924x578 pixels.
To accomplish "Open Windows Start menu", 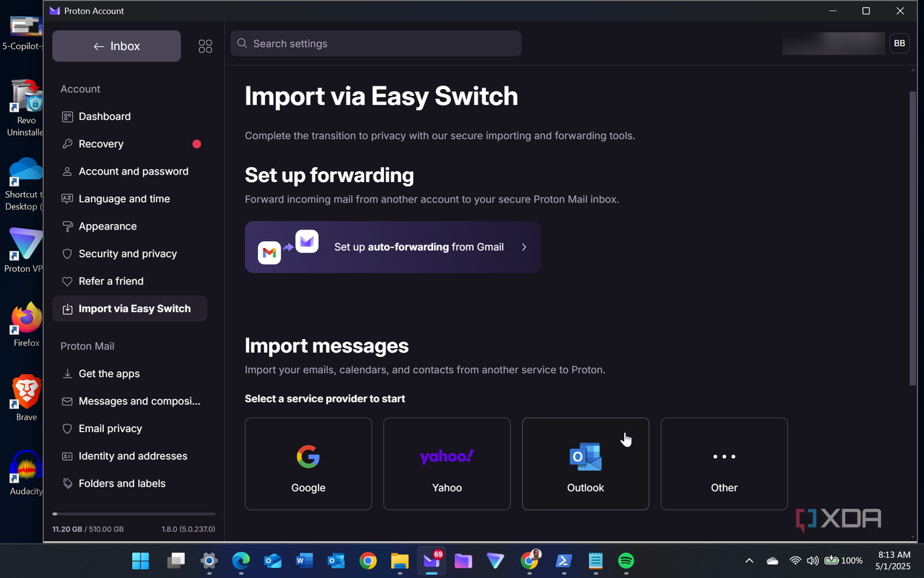I will point(140,561).
